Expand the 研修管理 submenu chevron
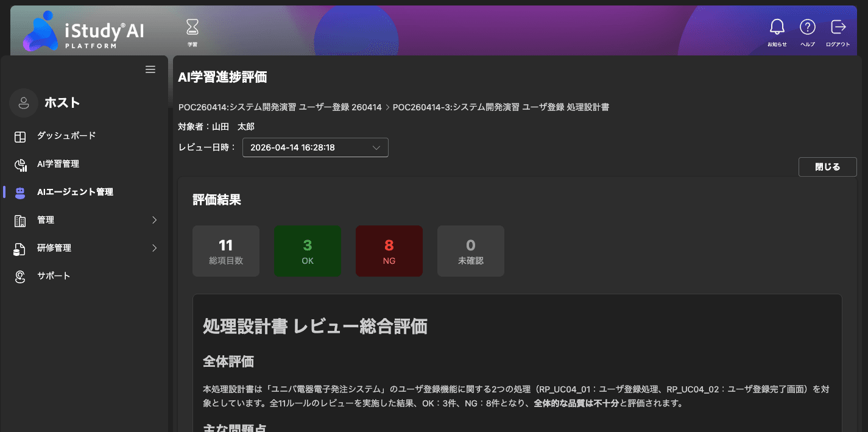The image size is (868, 432). pyautogui.click(x=154, y=248)
